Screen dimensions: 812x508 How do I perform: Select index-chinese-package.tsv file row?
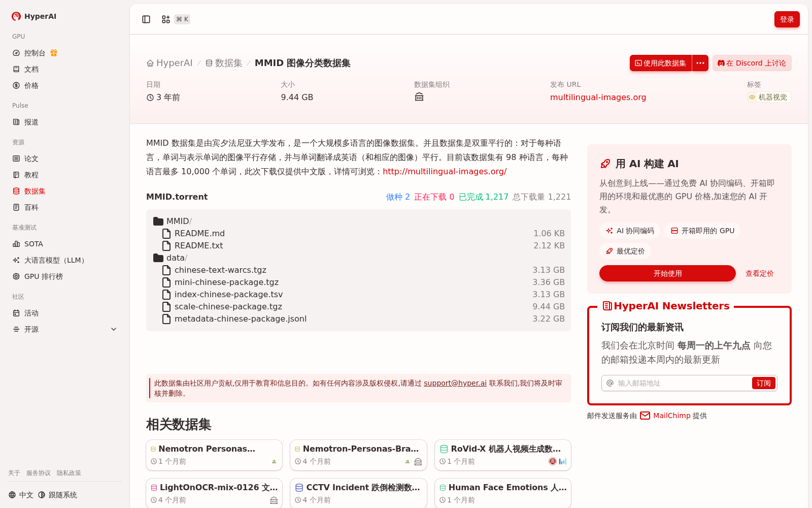358,295
